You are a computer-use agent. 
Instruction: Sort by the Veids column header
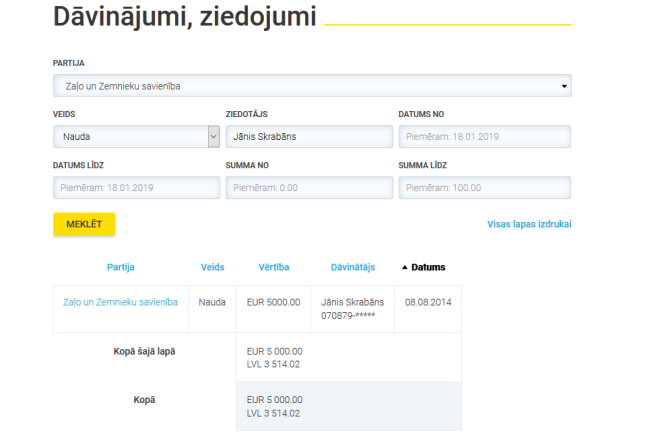(213, 267)
